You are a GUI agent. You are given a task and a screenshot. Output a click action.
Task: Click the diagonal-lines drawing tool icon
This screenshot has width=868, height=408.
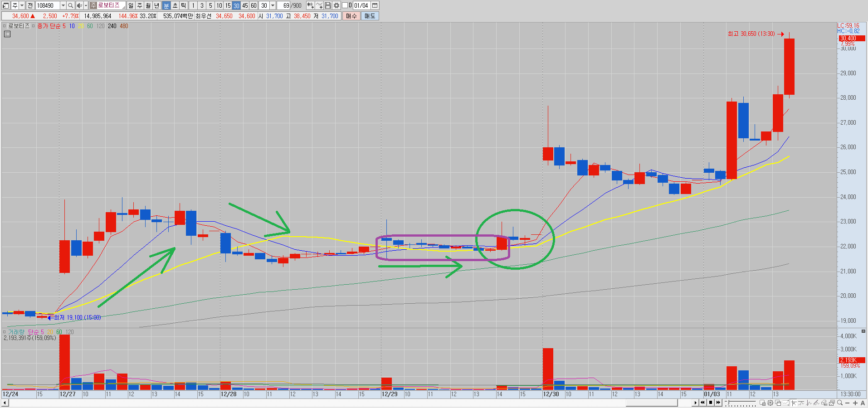[817, 403]
